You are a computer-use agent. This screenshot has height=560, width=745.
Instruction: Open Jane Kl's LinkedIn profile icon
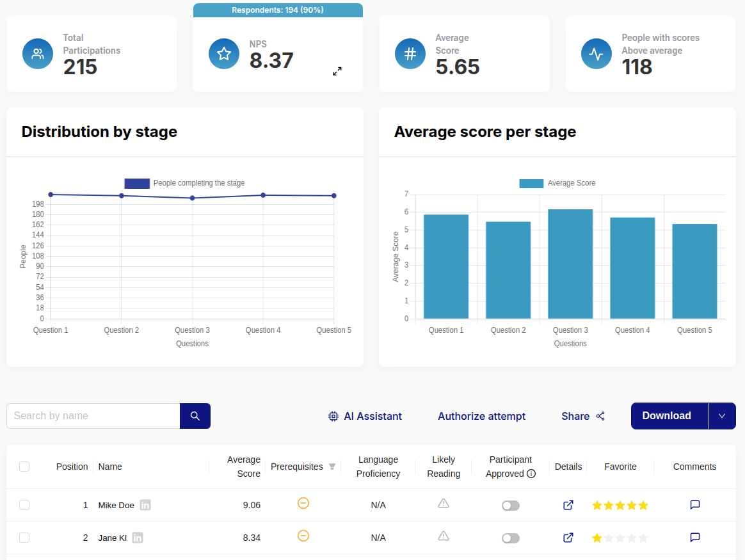point(138,538)
